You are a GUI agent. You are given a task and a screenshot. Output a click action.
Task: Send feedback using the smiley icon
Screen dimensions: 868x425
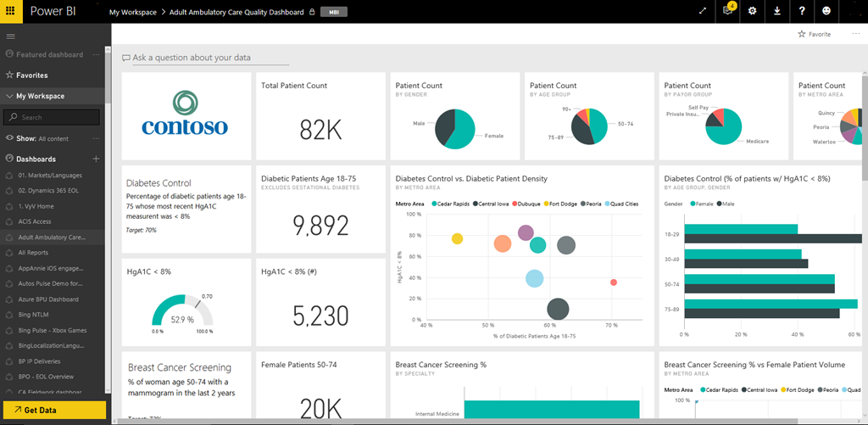click(826, 11)
